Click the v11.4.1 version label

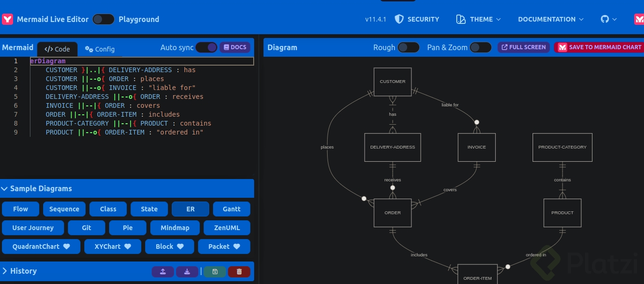376,19
